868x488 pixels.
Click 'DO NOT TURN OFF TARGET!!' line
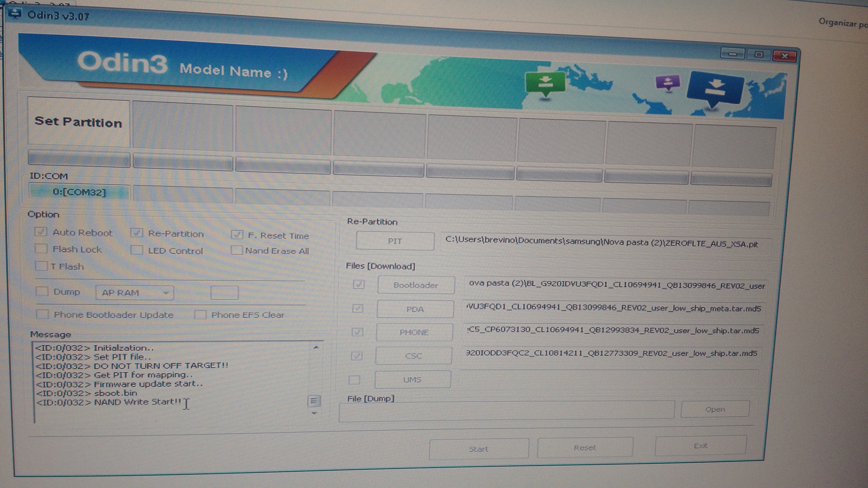click(132, 366)
